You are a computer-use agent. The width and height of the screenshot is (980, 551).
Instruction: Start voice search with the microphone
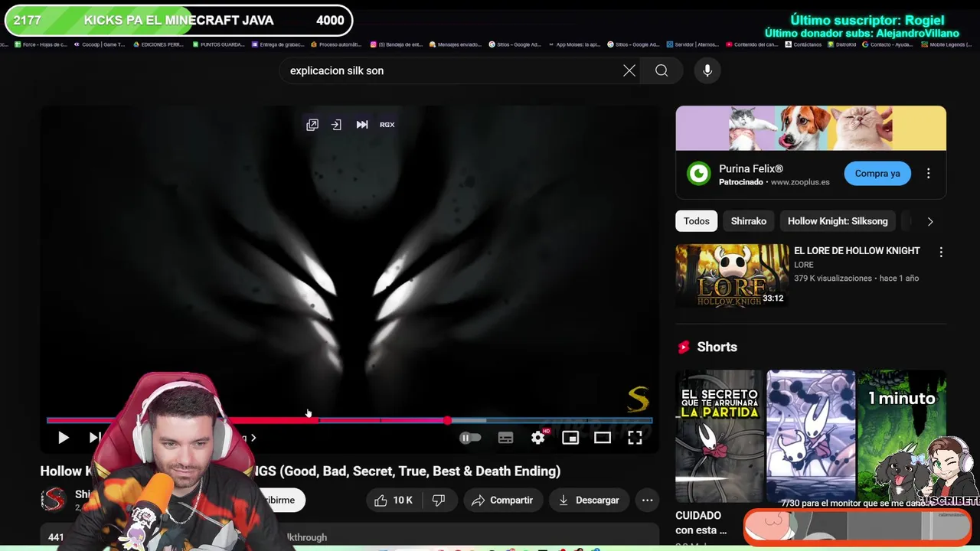707,70
